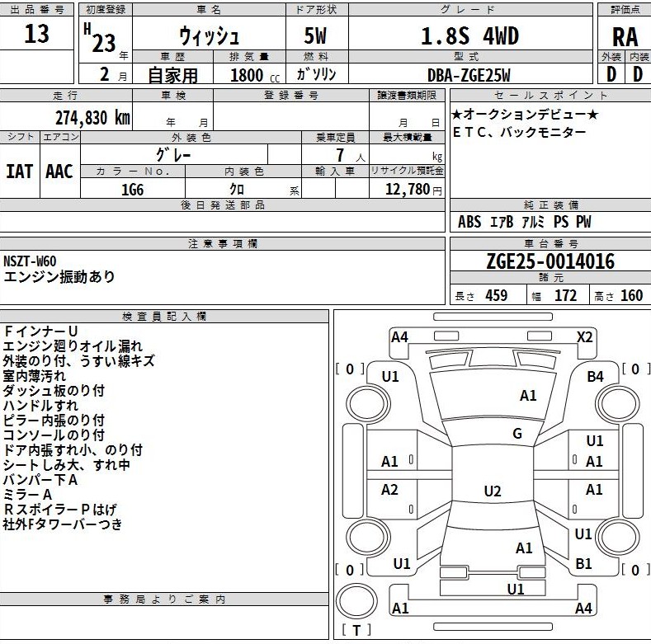Click the 室内薄汚れ note
The height and width of the screenshot is (644, 651).
(35, 376)
